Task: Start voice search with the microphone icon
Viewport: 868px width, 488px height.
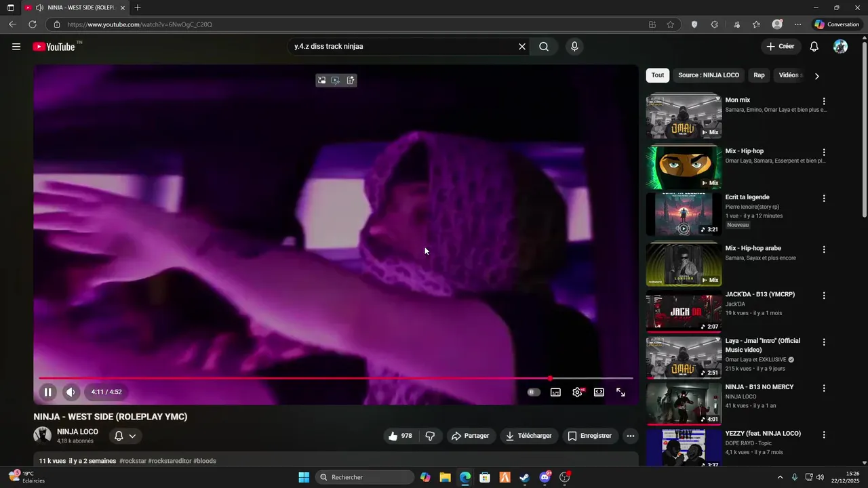Action: (574, 47)
